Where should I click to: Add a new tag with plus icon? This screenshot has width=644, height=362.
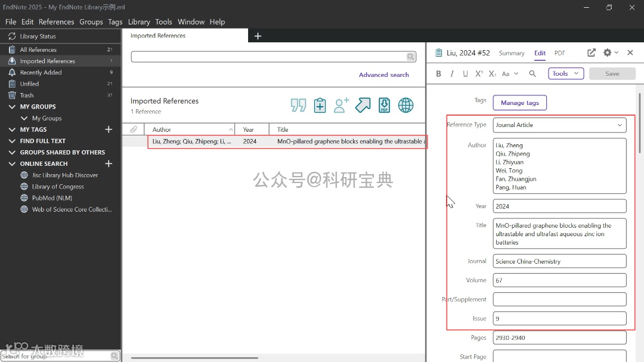(109, 129)
